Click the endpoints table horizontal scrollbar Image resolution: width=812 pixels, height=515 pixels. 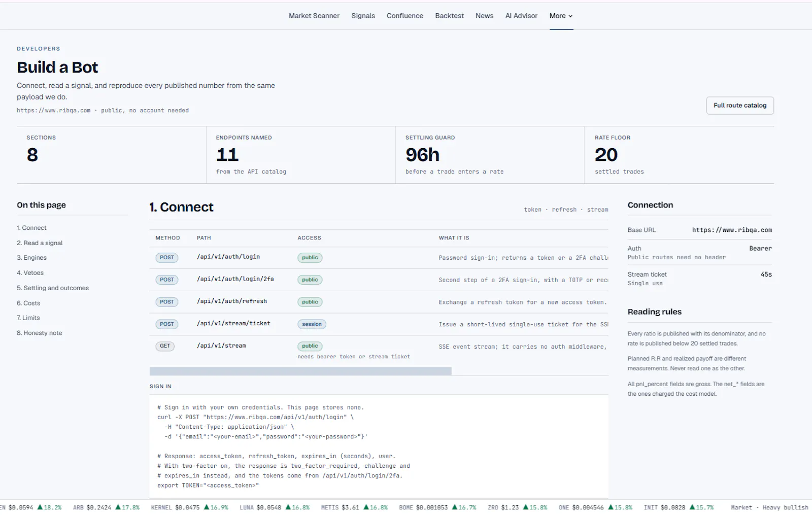pyautogui.click(x=300, y=371)
